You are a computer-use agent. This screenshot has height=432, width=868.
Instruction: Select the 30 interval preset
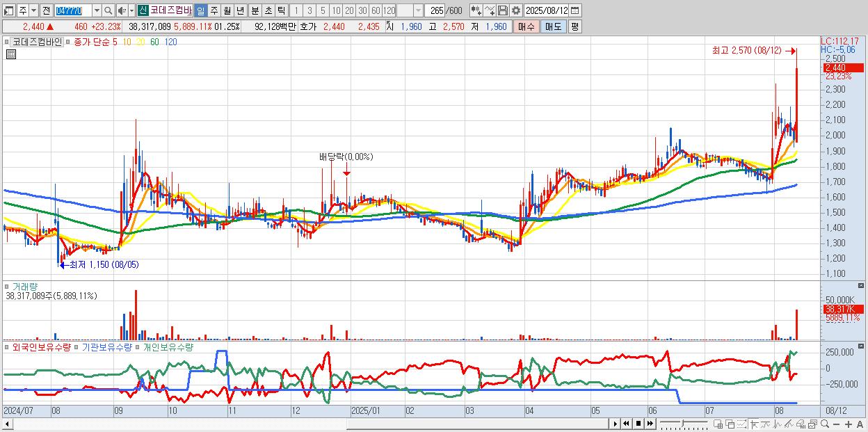point(362,10)
